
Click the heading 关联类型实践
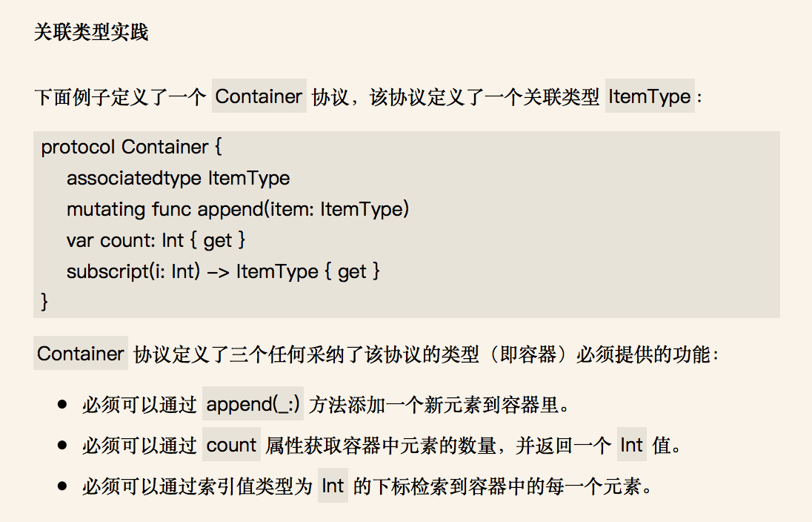pyautogui.click(x=91, y=32)
